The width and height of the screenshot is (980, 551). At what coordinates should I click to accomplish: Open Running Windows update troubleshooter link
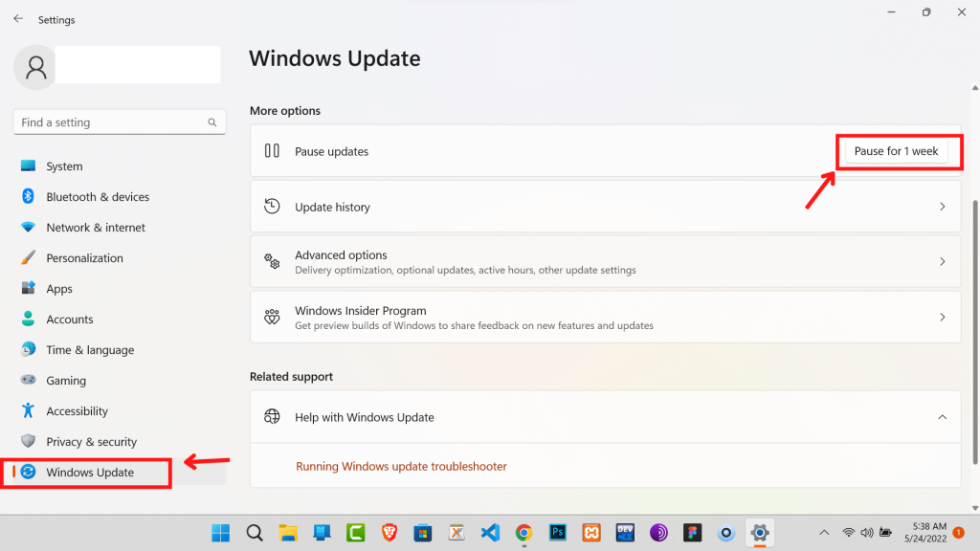401,466
